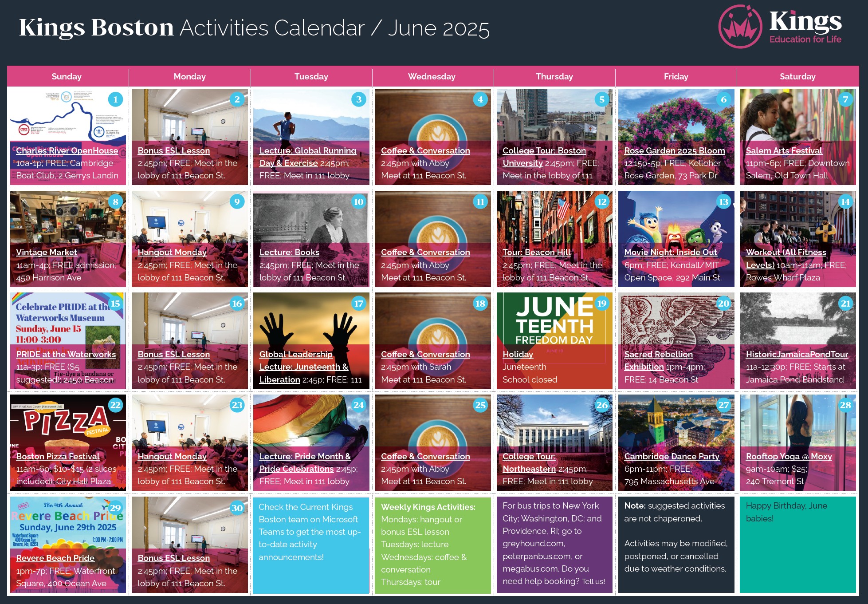Click the Microsoft Teams announcement blue box
Image resolution: width=868 pixels, height=604 pixels.
coord(311,545)
